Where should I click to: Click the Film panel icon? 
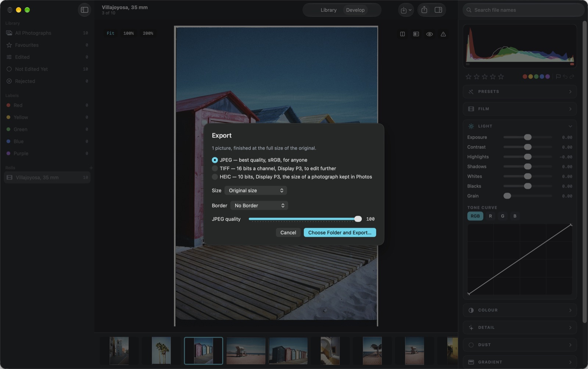tap(471, 109)
